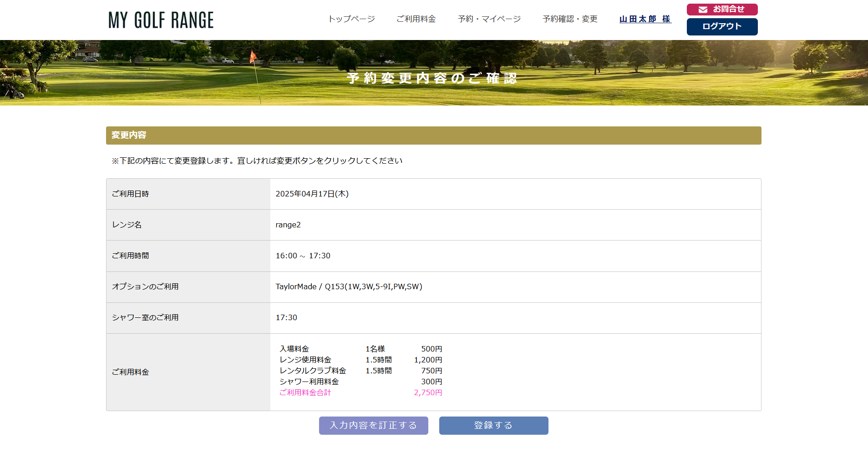
Task: Click the レンタルクラブ料金 fee line
Action: 313,371
